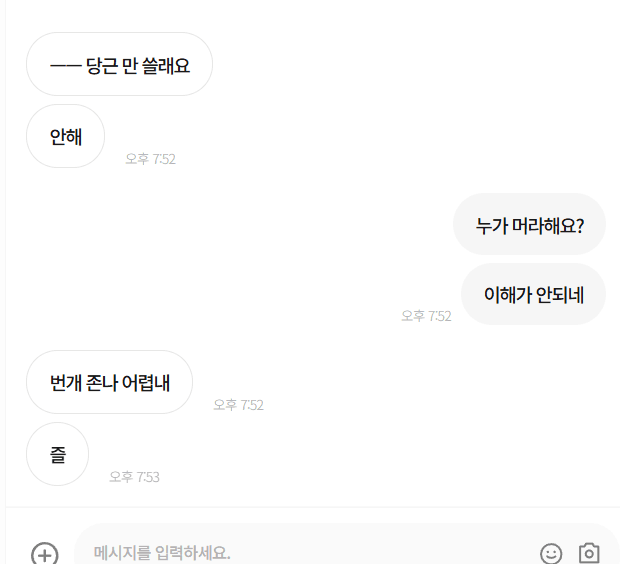
Task: Click the sent message 누가 머라해요?
Action: coord(529,224)
